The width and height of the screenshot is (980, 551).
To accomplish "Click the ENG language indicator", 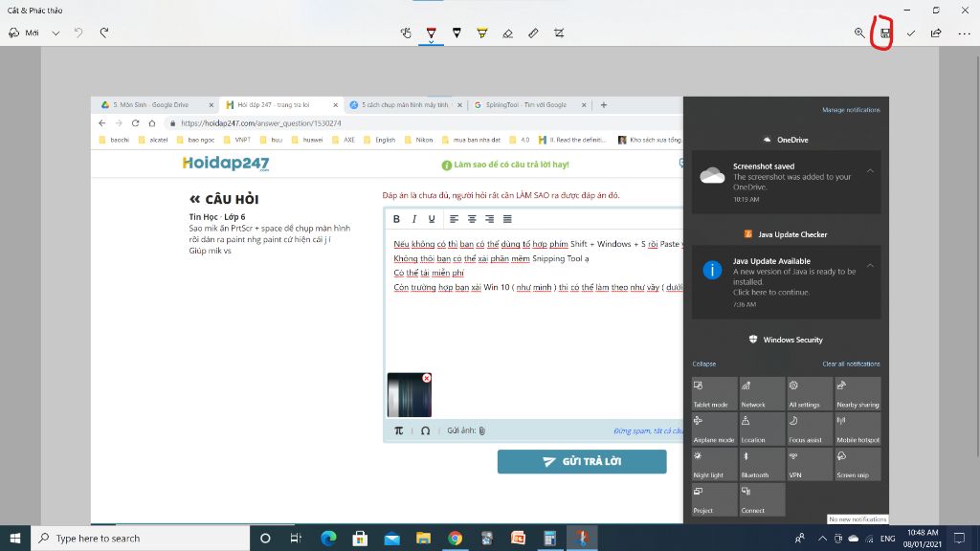I will [887, 539].
